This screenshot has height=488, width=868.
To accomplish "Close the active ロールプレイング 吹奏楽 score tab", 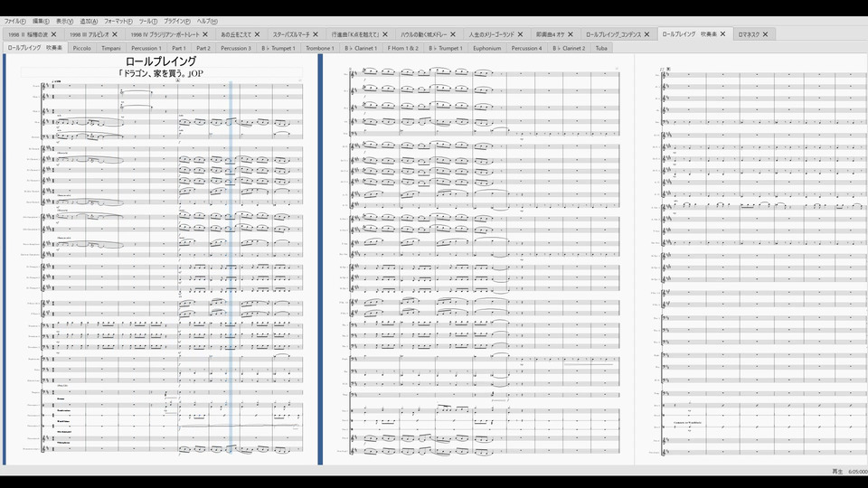I will click(722, 33).
